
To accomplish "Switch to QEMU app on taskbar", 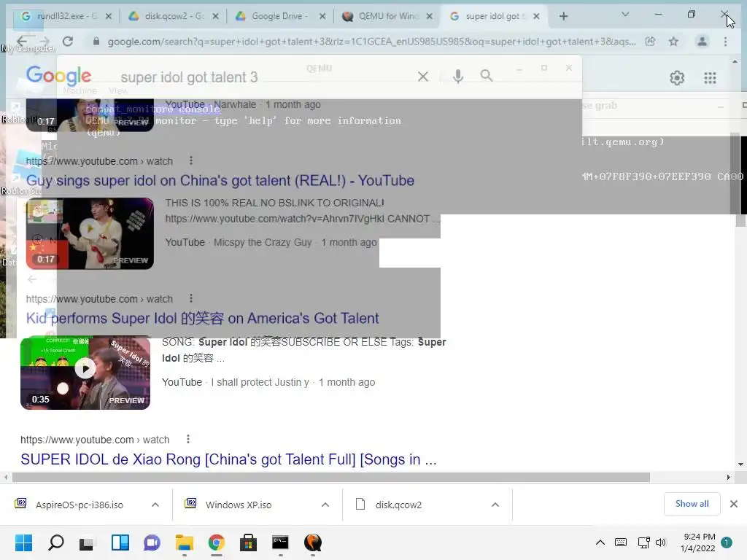I will click(312, 542).
